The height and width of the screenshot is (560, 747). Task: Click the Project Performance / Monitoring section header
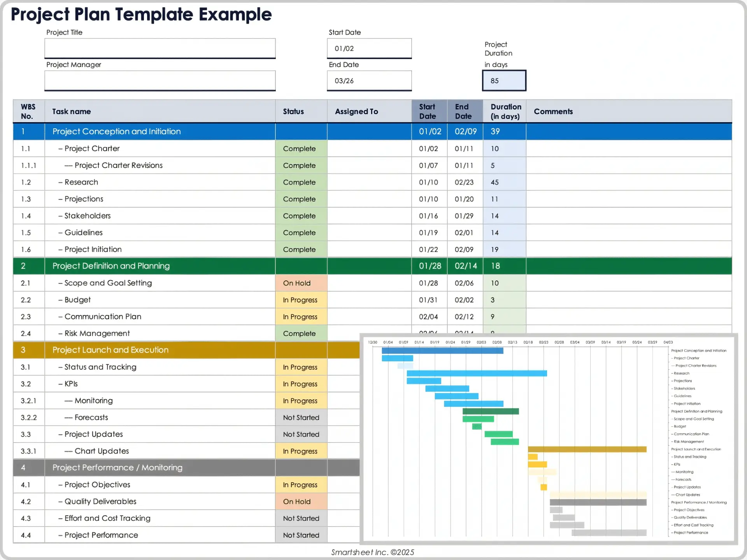pyautogui.click(x=117, y=468)
